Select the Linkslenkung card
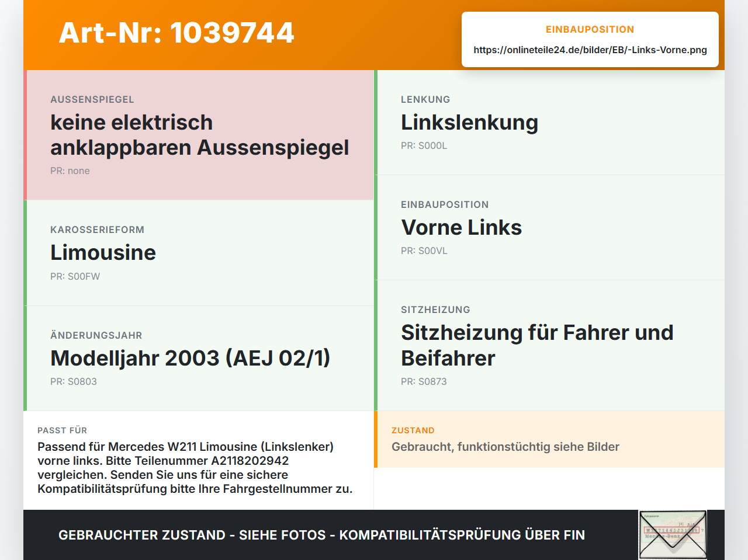This screenshot has height=560, width=748. point(549,123)
